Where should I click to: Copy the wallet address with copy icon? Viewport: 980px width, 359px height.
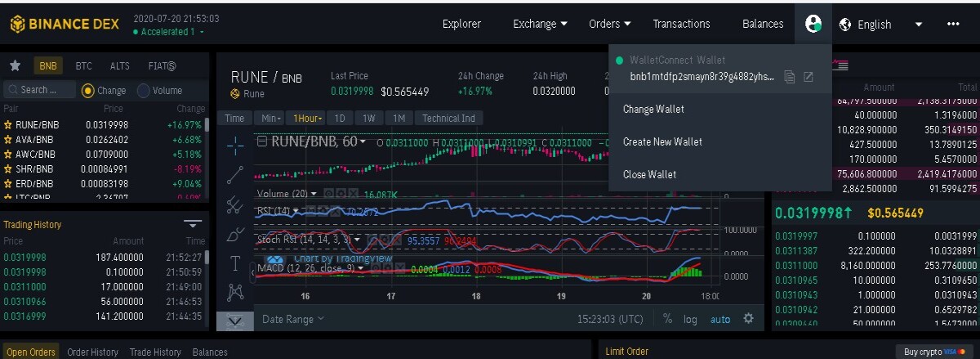click(x=790, y=77)
